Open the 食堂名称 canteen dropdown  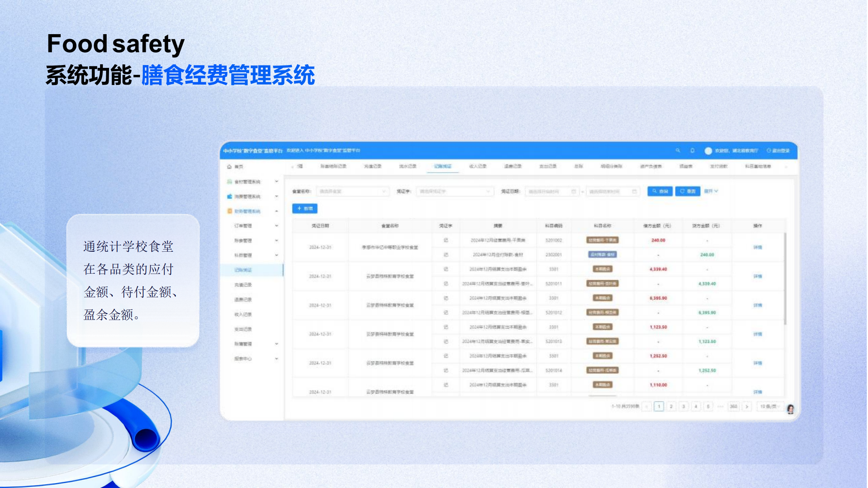352,192
